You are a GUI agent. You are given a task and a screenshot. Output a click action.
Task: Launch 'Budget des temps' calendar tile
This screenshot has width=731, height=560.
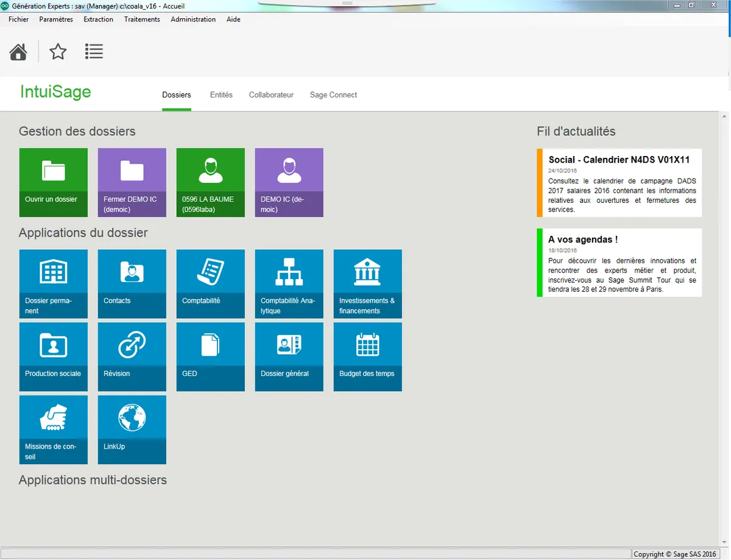368,357
